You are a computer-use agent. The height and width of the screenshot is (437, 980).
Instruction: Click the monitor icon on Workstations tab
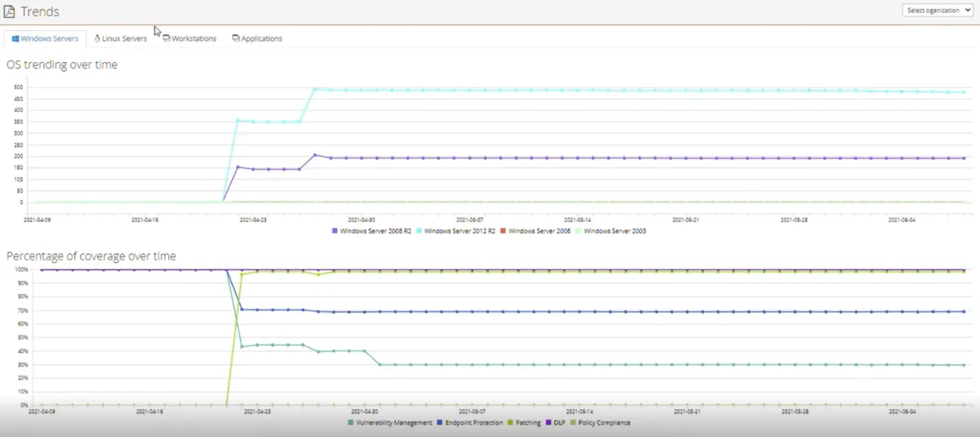coord(167,38)
